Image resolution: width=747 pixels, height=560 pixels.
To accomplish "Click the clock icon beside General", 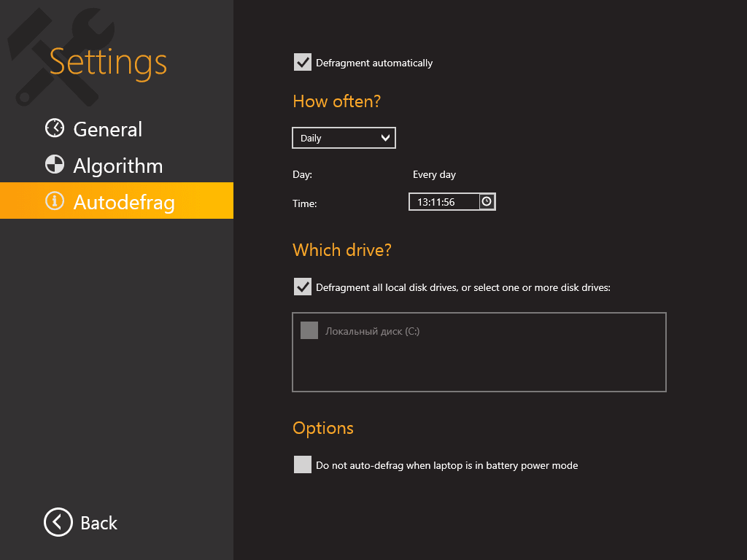I will [55, 128].
